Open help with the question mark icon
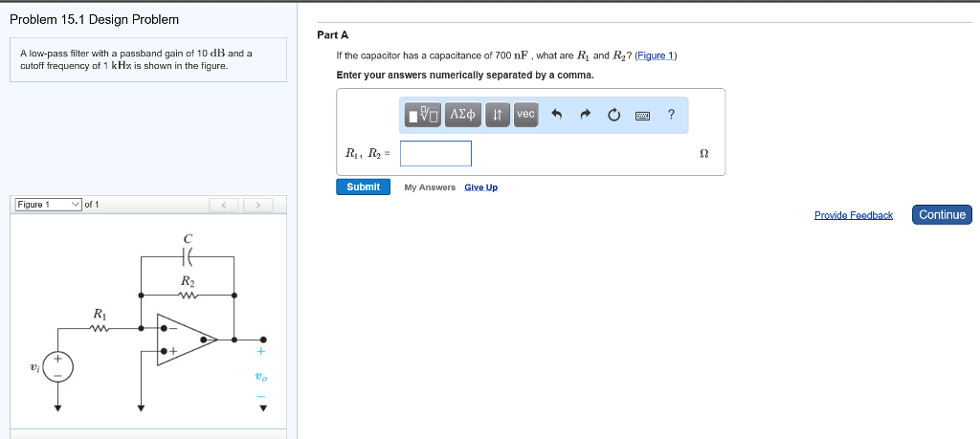980x439 pixels. (x=671, y=115)
